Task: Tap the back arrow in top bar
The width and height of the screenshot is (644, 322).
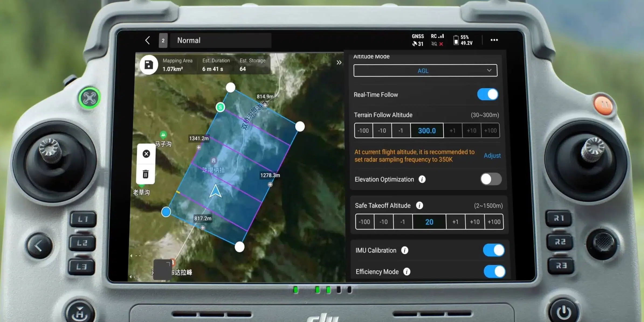Action: 147,40
